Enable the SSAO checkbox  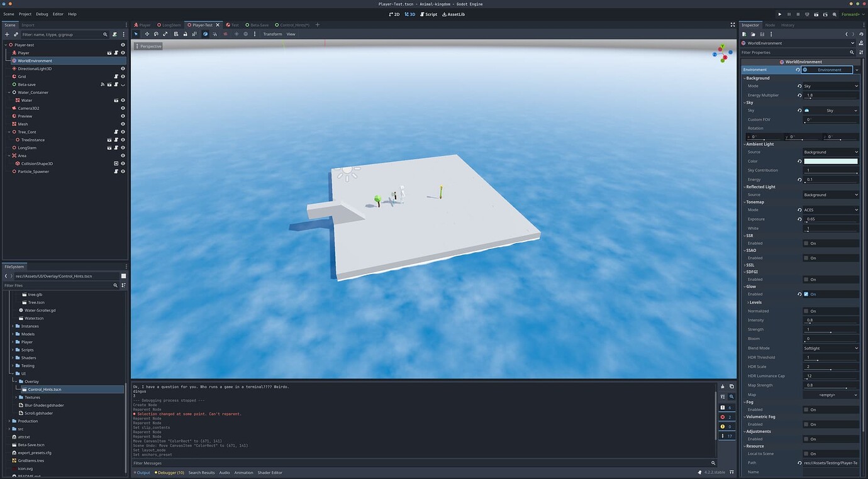pos(806,258)
